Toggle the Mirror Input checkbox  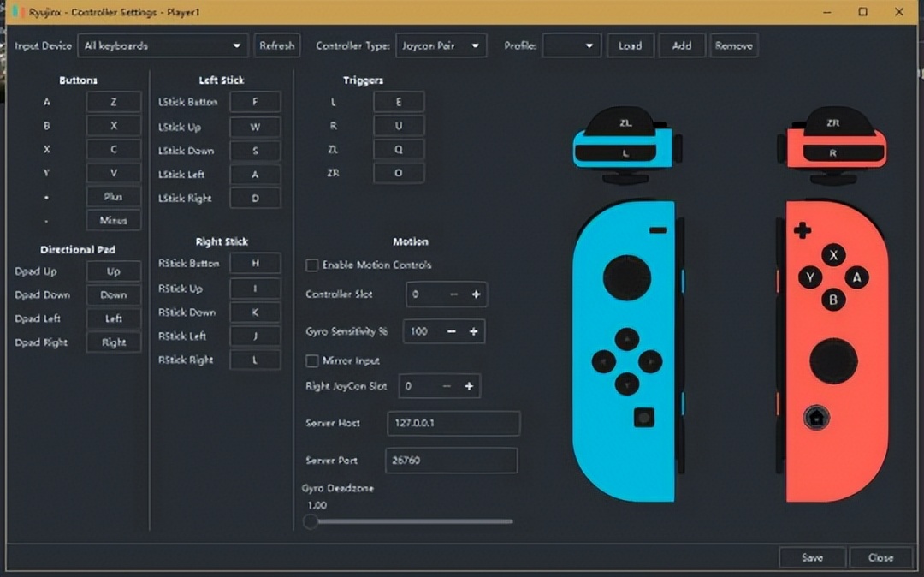click(312, 361)
